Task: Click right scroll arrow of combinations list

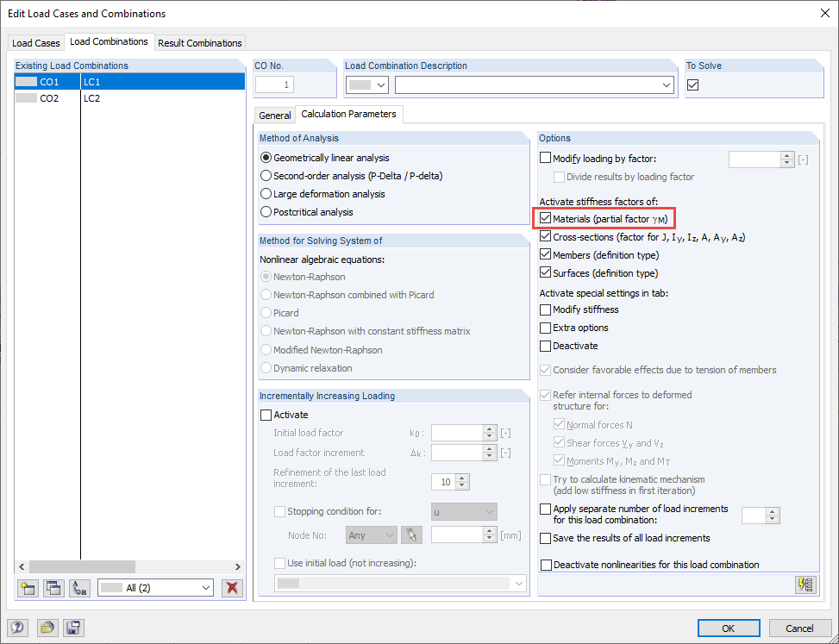Action: (x=238, y=566)
